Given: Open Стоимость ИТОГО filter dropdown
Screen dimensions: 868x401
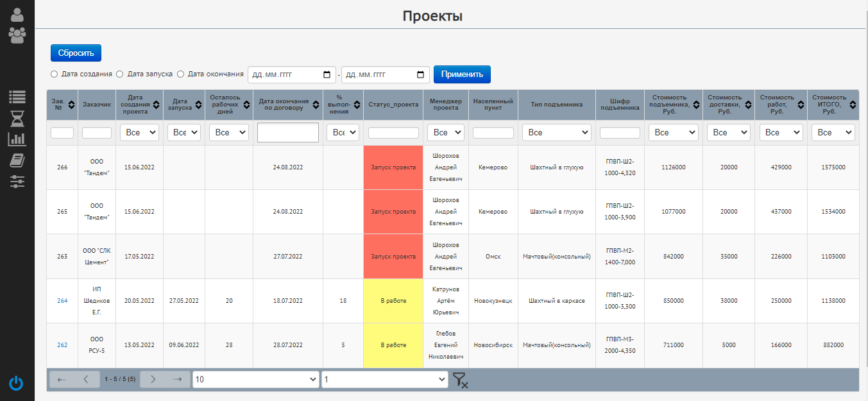Looking at the screenshot, I should coord(833,133).
